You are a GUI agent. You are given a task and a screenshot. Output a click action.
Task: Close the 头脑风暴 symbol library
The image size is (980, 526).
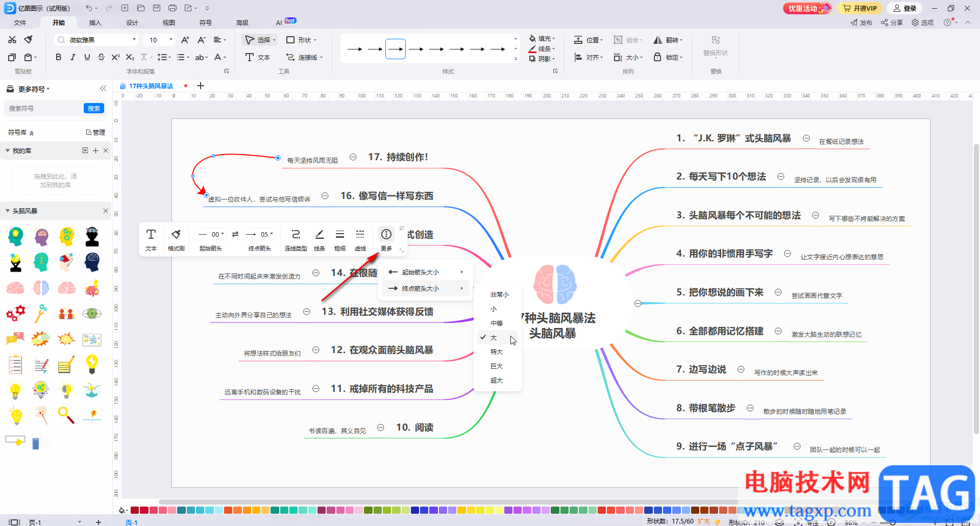tap(106, 211)
